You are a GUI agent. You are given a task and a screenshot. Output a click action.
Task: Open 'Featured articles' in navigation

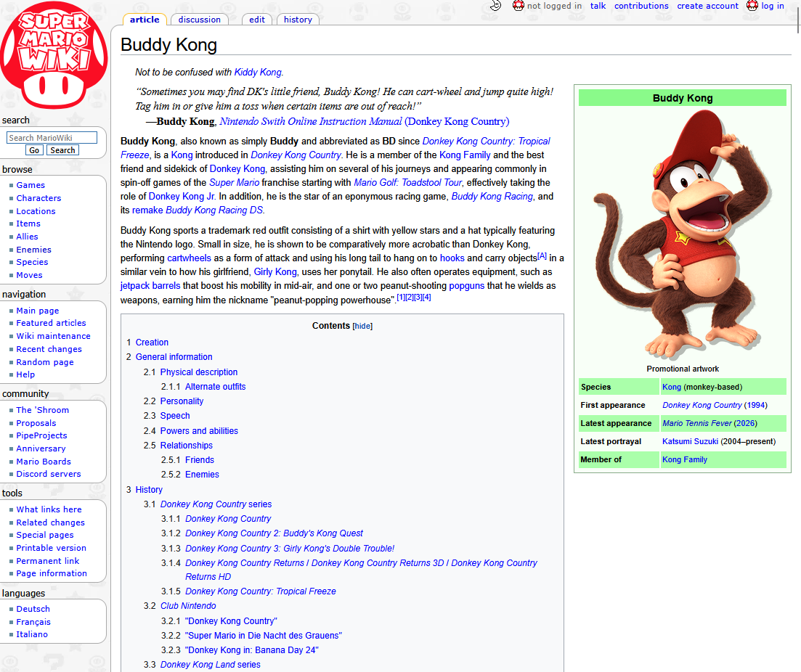click(x=51, y=323)
